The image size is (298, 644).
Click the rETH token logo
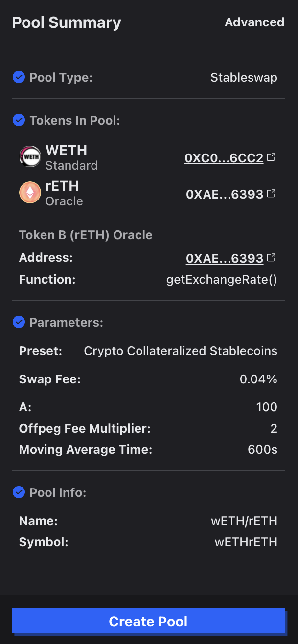[x=30, y=193]
